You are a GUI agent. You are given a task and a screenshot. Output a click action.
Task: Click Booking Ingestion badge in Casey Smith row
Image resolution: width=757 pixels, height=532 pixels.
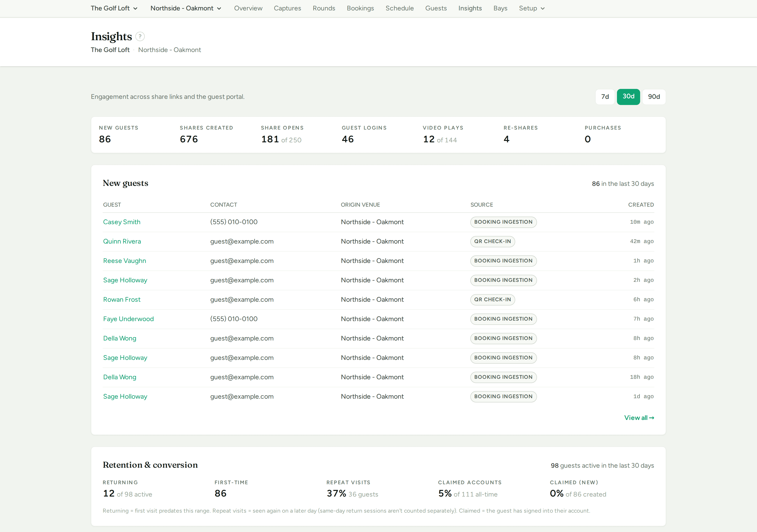[503, 222]
